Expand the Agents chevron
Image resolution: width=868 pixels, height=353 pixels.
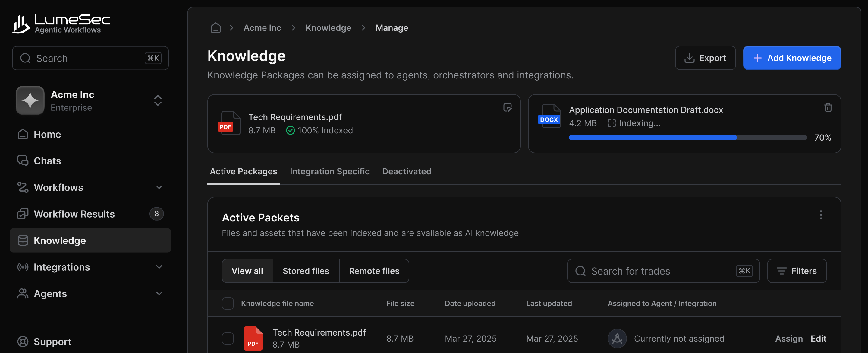click(159, 293)
